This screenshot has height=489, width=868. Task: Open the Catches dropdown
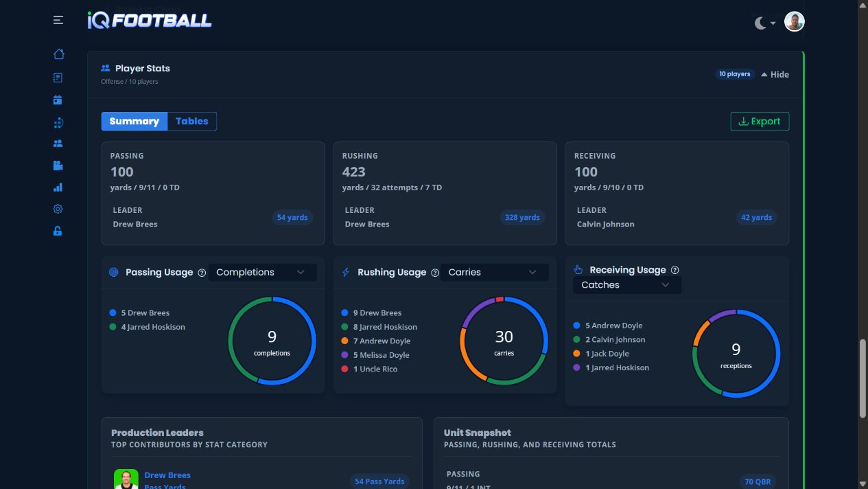[x=627, y=285]
